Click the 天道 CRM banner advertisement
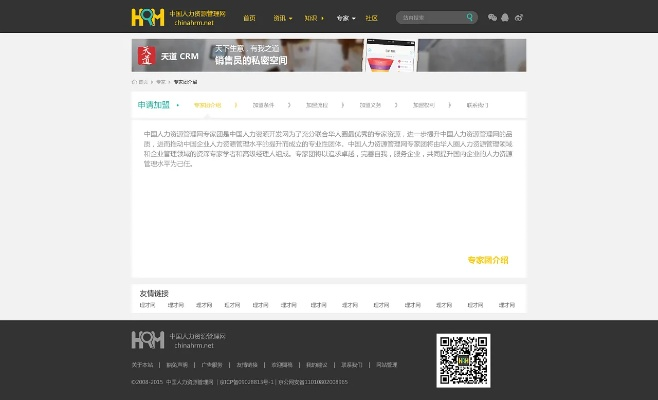This screenshot has height=400, width=658. 329,55
